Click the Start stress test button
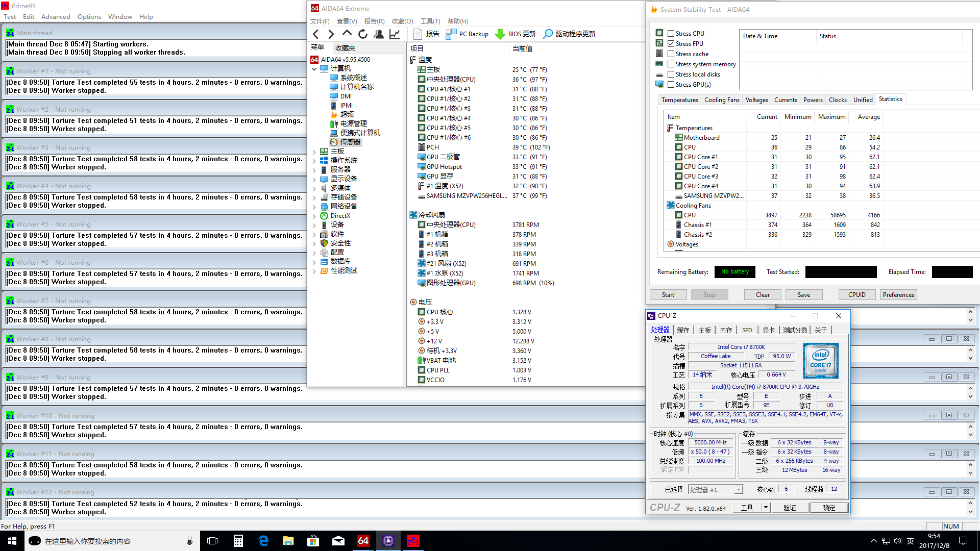 point(668,295)
